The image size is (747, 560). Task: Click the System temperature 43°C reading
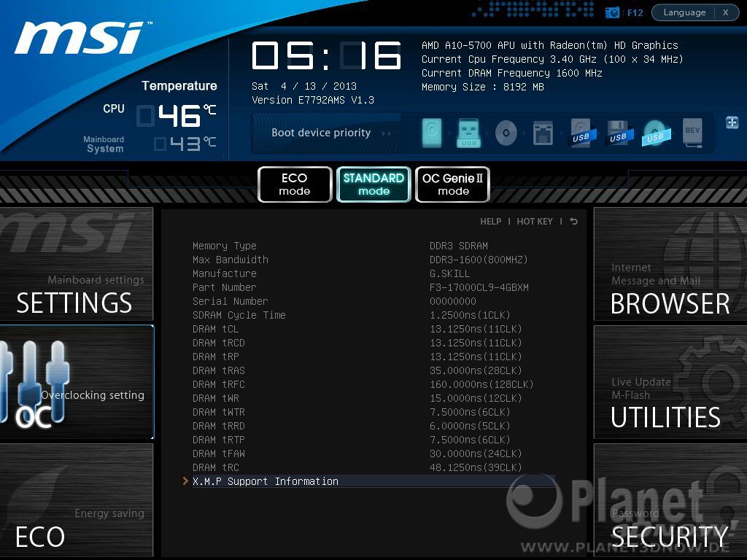point(185,144)
